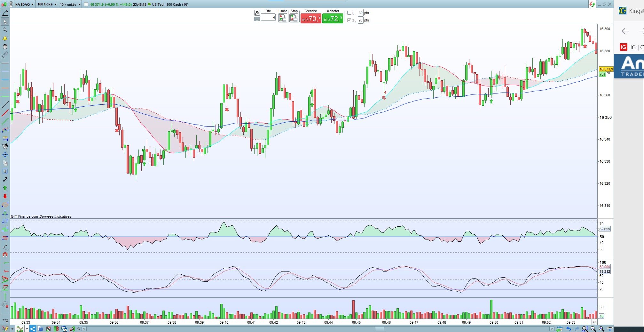The image size is (644, 332).
Task: Click the 16 350 price axis label
Action: coord(605,117)
